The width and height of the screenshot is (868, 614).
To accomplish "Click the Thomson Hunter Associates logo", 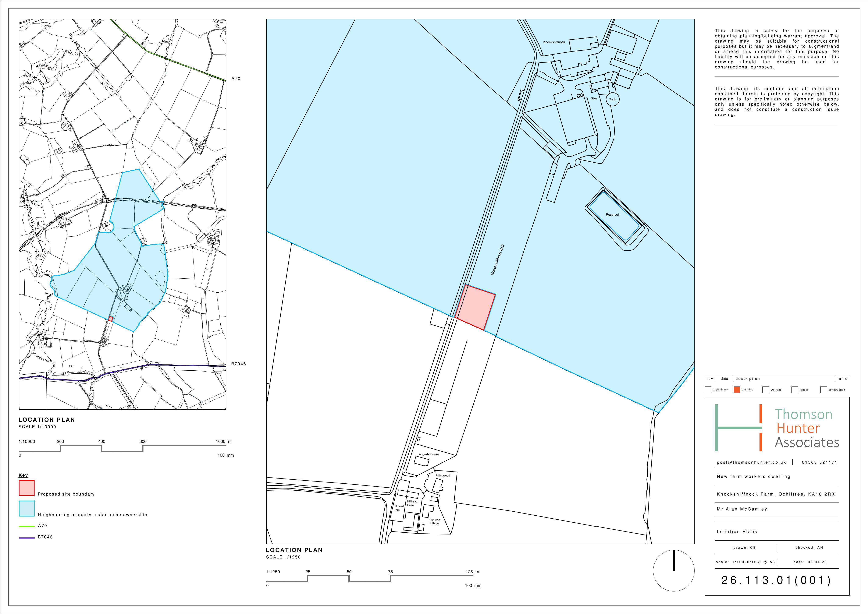I will (x=777, y=428).
